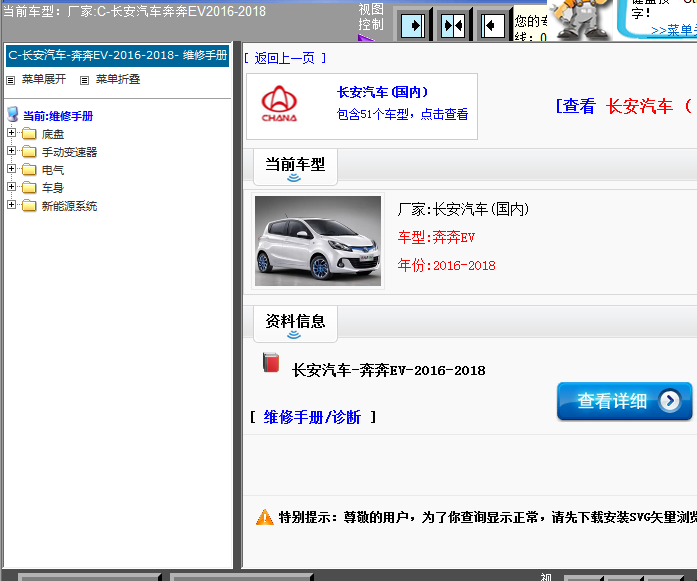This screenshot has width=697, height=581.
Task: Click the 厂家:长安汽车(国内) text
Action: [x=463, y=209]
